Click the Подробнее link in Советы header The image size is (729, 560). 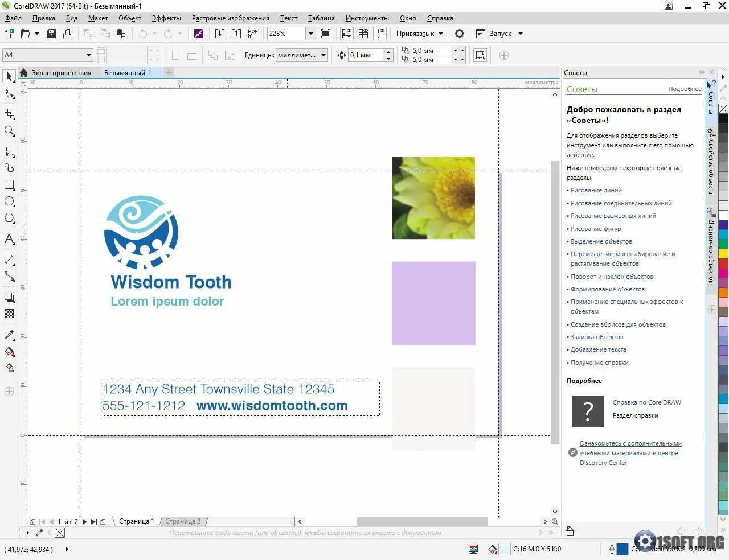point(685,89)
